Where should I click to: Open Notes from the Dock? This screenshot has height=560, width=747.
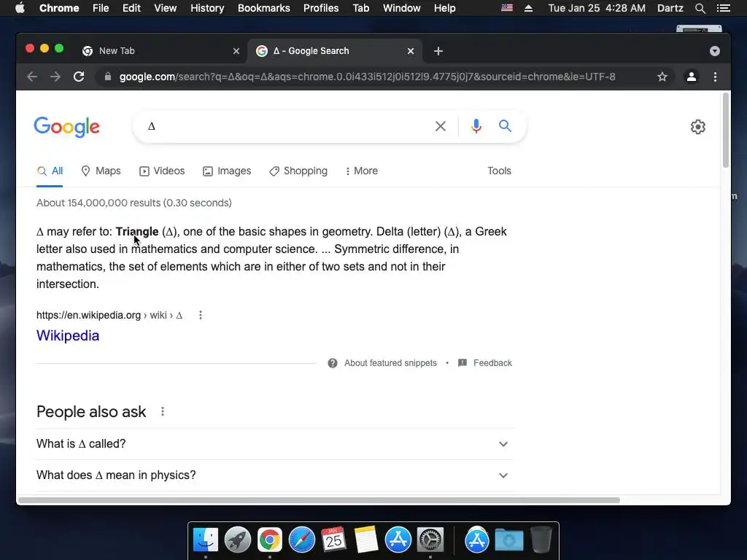366,540
